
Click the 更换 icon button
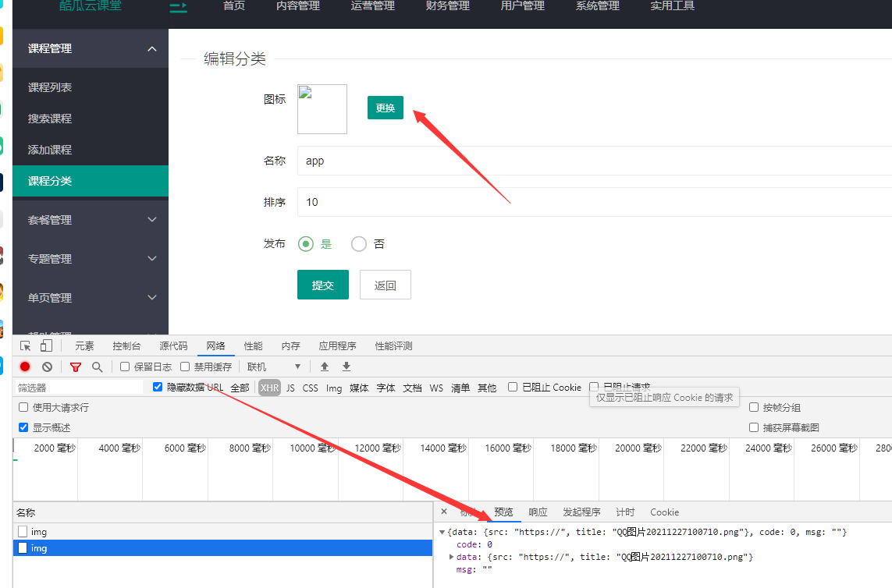(386, 108)
